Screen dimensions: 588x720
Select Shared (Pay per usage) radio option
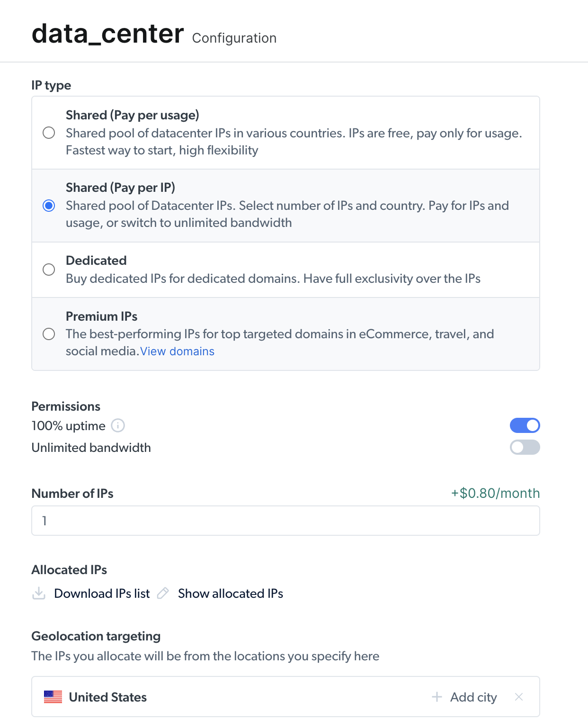pyautogui.click(x=49, y=133)
